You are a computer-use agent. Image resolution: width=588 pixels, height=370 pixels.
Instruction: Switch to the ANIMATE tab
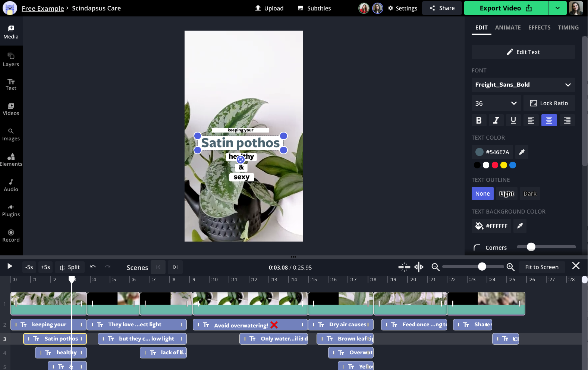[507, 28]
